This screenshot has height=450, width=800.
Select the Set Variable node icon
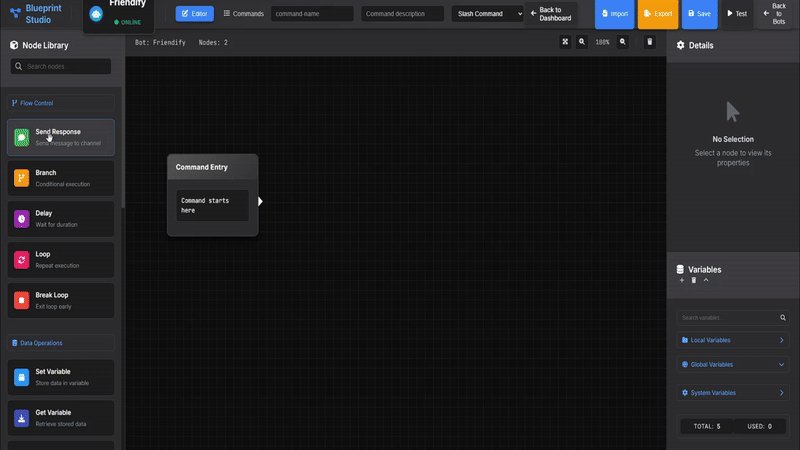tap(21, 377)
